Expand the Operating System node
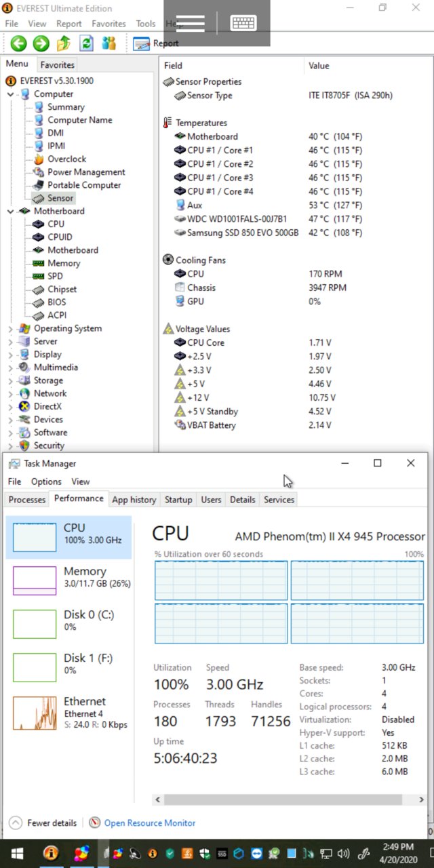 [x=10, y=329]
